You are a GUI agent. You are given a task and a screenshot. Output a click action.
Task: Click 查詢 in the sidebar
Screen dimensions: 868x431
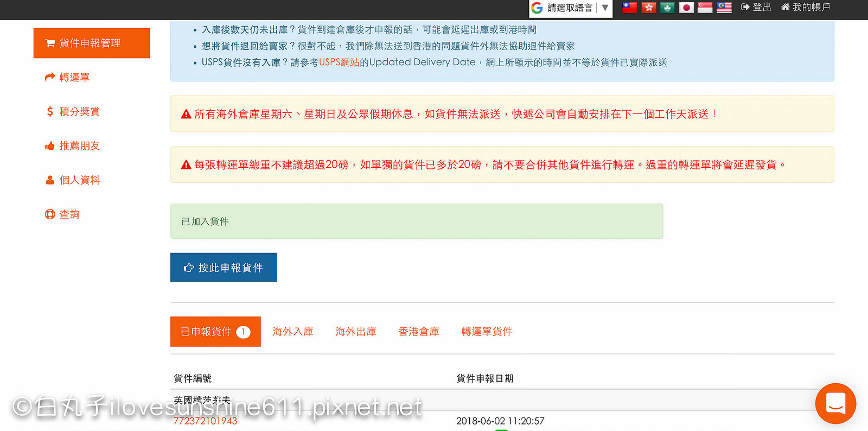click(x=69, y=214)
